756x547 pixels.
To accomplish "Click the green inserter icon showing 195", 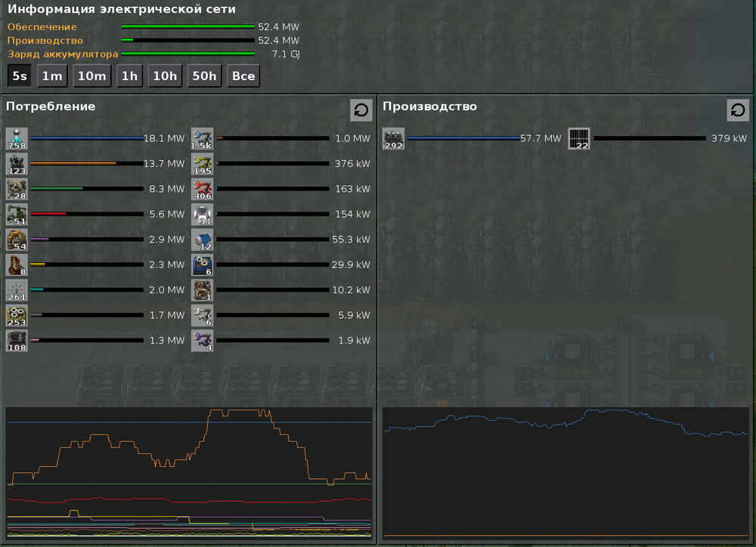I will point(202,164).
